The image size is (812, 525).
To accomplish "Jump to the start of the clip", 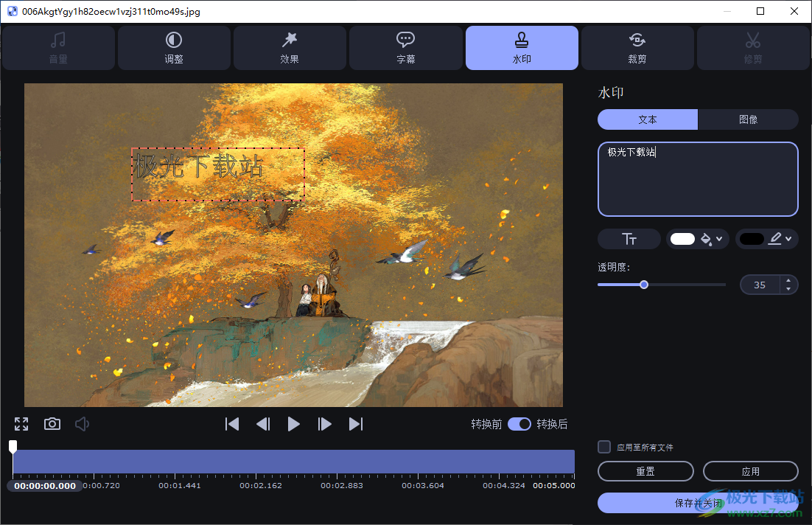I will point(232,424).
